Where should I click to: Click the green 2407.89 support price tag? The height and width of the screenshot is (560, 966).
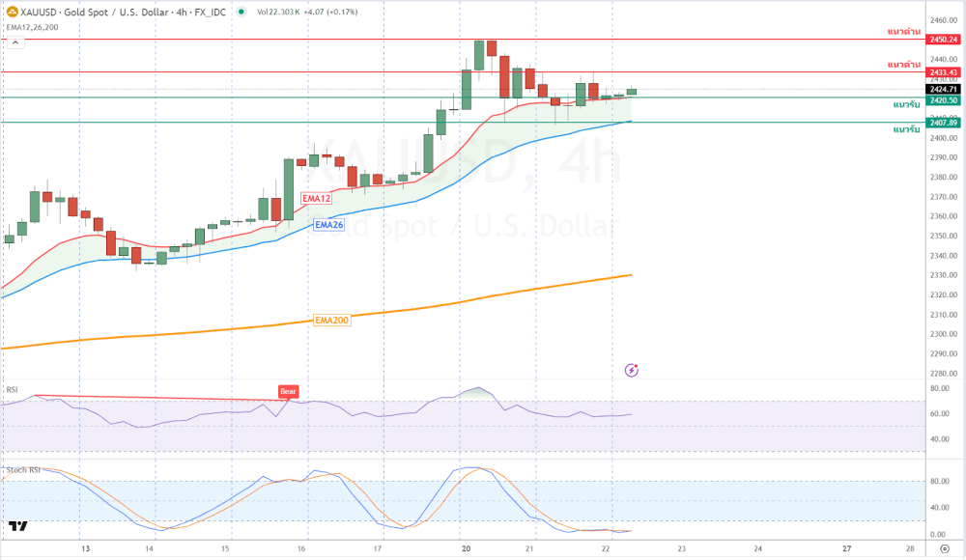coord(943,123)
